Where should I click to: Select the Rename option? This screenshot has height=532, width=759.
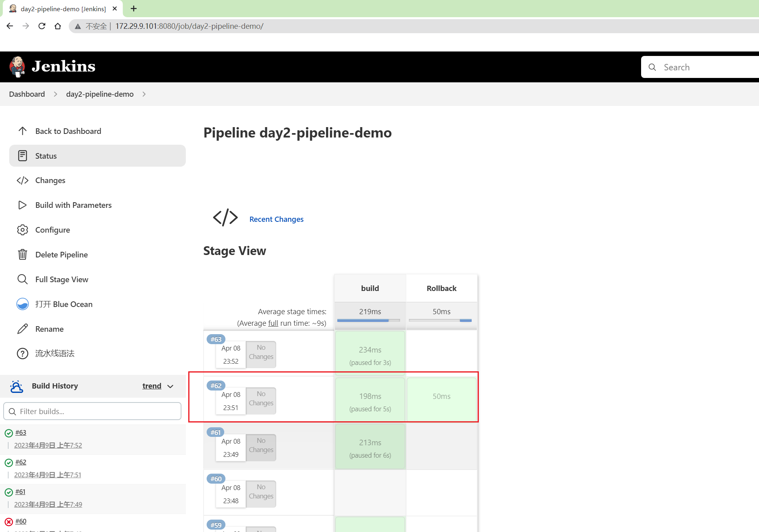(50, 329)
